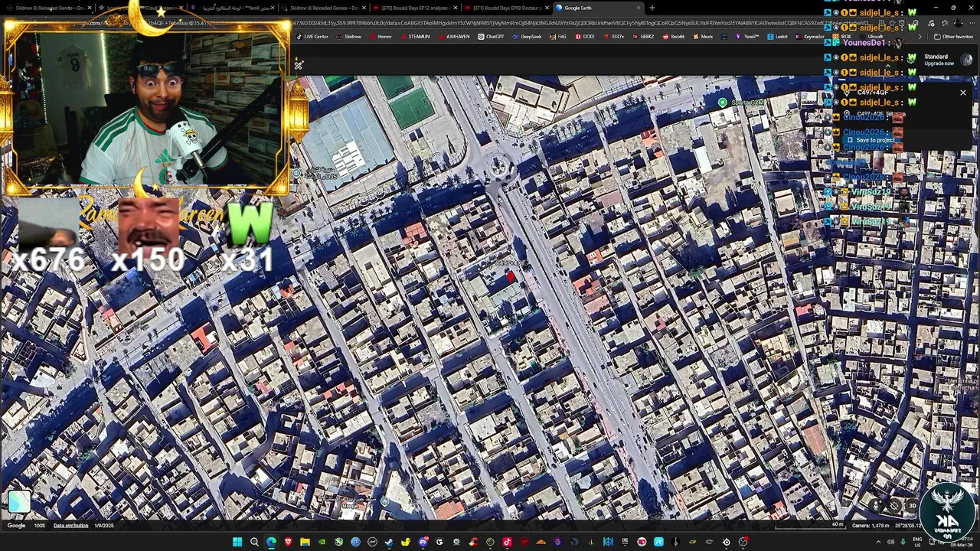Click the Upgrade now Standard plan link

pyautogui.click(x=939, y=64)
